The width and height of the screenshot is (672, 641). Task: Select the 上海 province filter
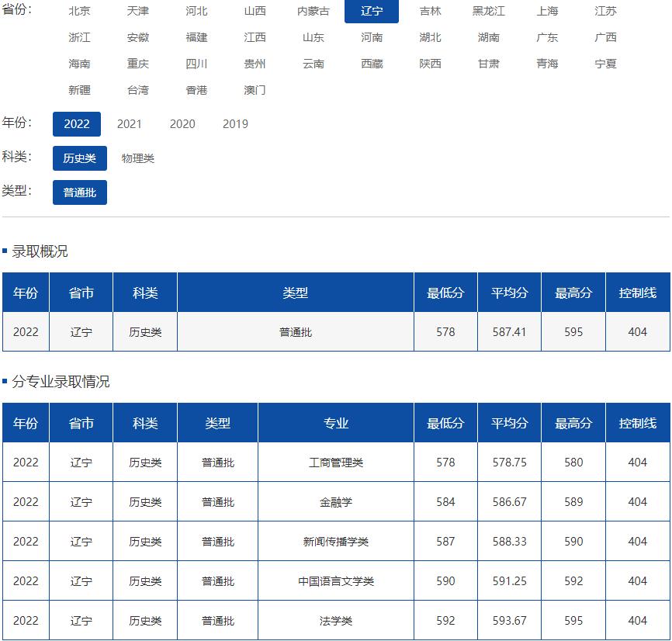tap(548, 11)
